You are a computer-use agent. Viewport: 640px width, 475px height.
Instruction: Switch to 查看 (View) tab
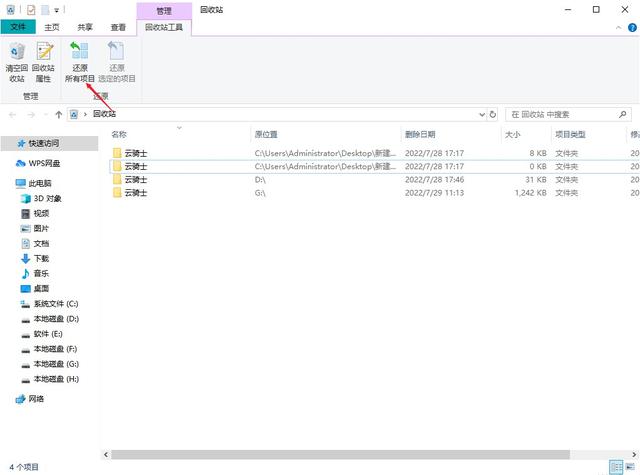[x=118, y=27]
